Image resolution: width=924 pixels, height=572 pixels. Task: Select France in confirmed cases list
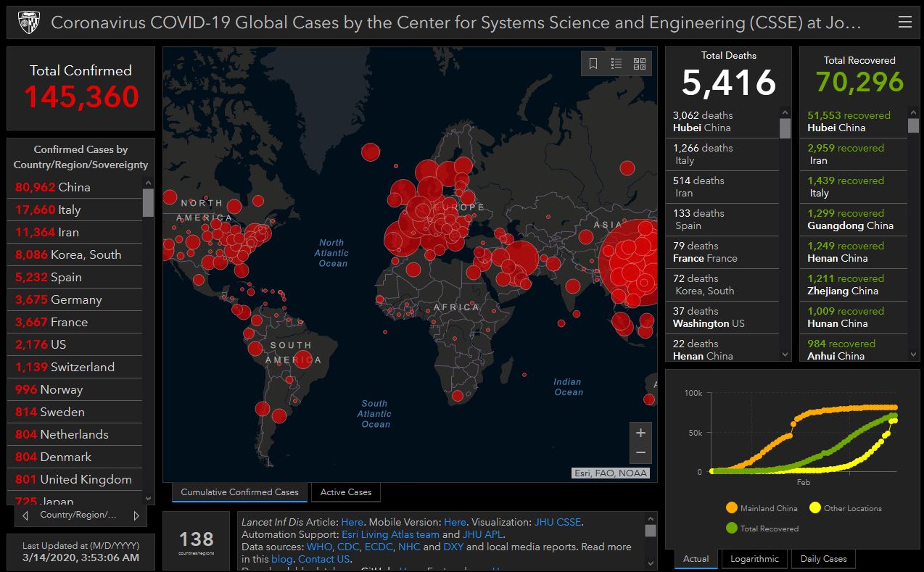point(75,322)
